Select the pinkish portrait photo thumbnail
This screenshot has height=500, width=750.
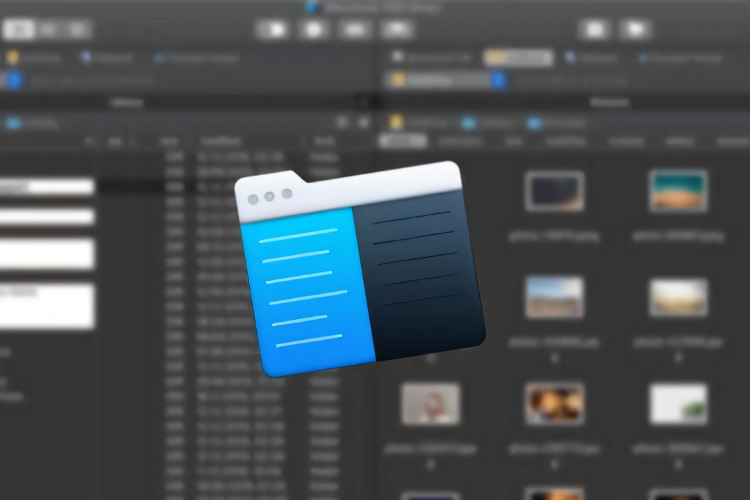pyautogui.click(x=430, y=404)
